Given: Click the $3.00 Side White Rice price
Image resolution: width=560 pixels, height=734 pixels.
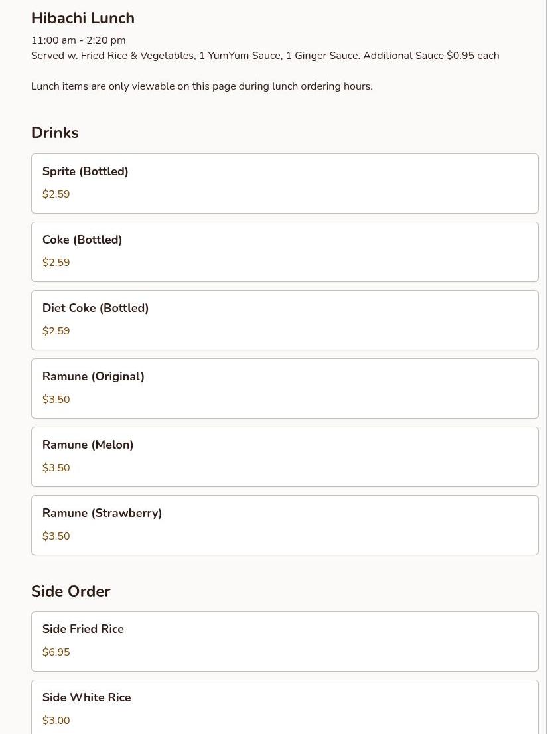Looking at the screenshot, I should pyautogui.click(x=56, y=721).
